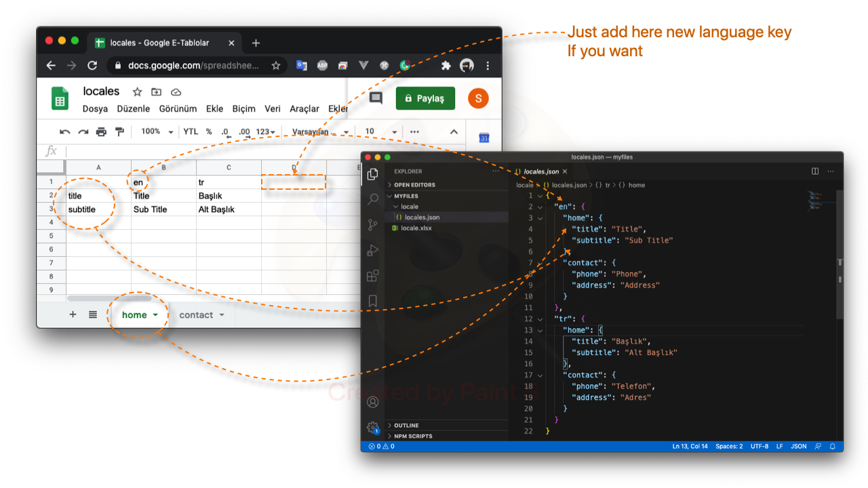Click percent format button
868x488 pixels.
[209, 131]
